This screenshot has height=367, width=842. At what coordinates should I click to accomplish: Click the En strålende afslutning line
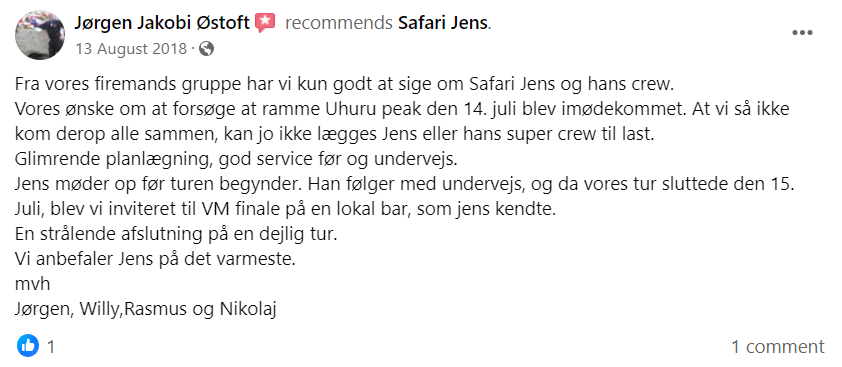(176, 234)
